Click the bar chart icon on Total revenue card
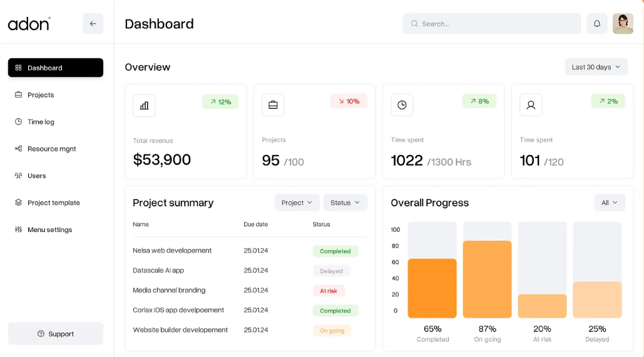Image resolution: width=644 pixels, height=357 pixels. click(x=144, y=106)
